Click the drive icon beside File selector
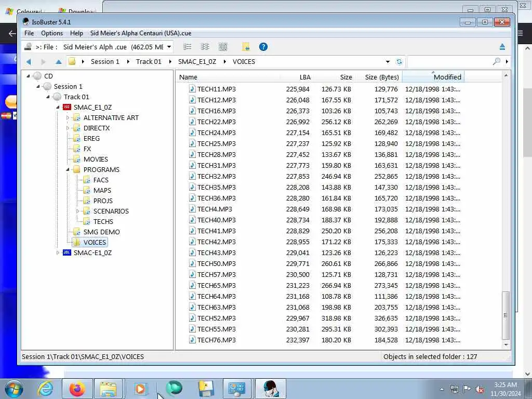The image size is (532, 399). coord(28,47)
